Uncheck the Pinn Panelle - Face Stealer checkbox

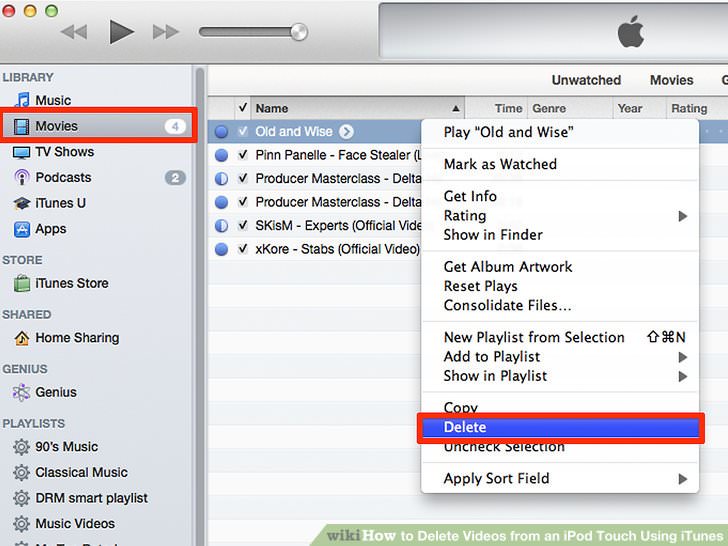tap(243, 155)
